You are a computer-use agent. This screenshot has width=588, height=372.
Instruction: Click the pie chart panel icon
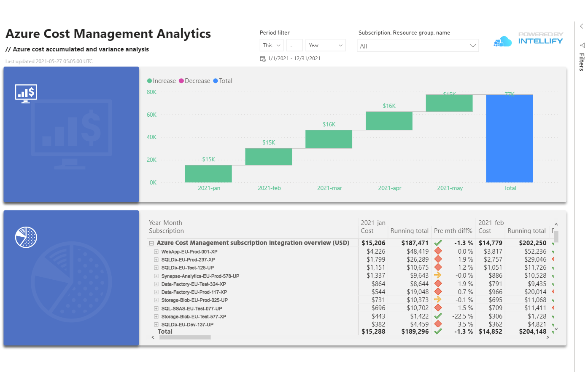pyautogui.click(x=26, y=237)
